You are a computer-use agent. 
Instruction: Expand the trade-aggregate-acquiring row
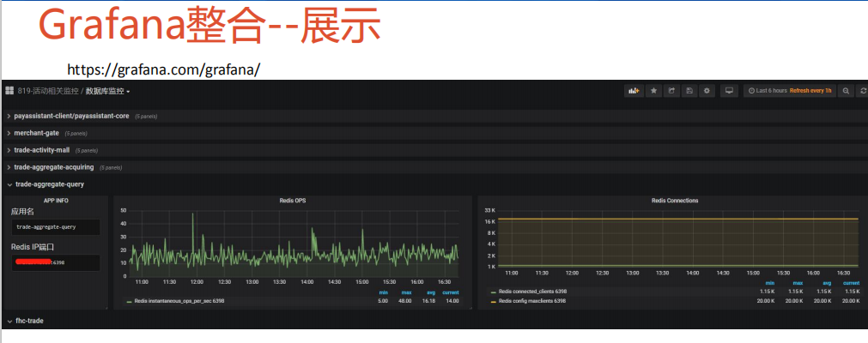(54, 167)
